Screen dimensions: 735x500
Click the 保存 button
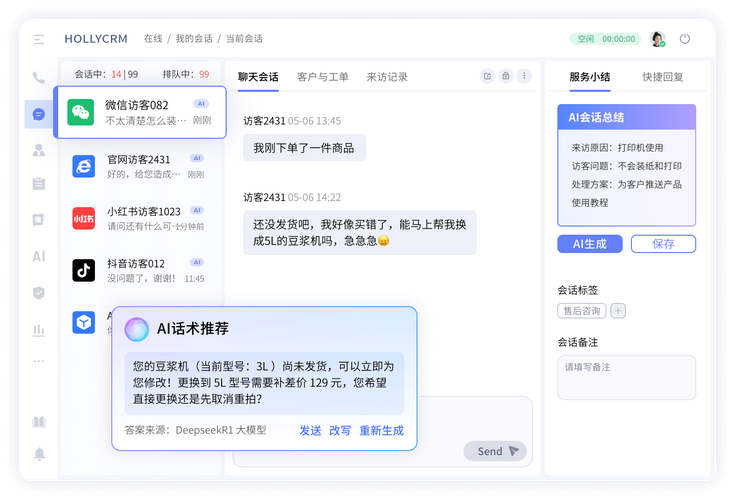(663, 244)
